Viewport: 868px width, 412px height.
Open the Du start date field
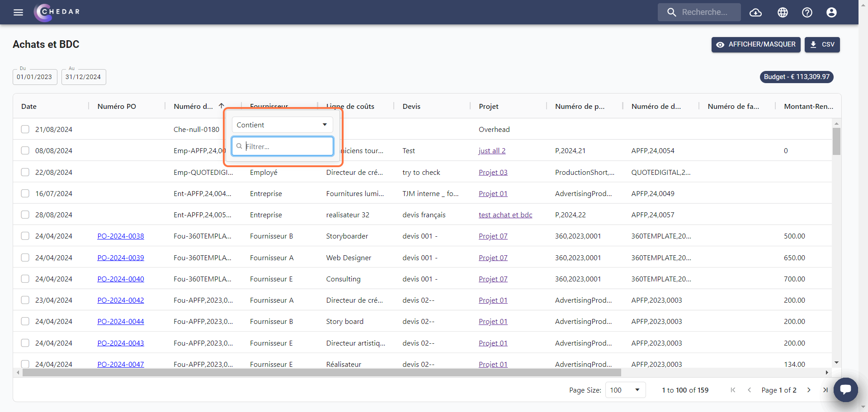(x=35, y=77)
